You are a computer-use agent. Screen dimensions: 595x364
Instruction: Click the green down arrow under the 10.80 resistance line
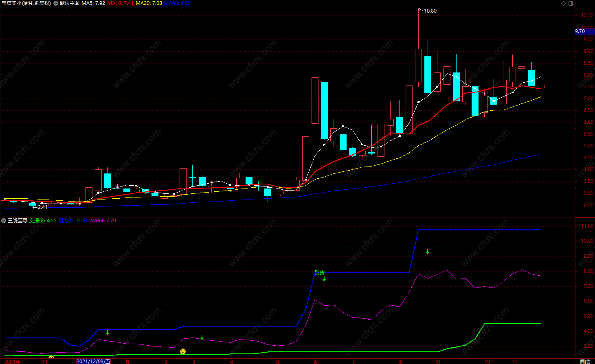tap(428, 252)
